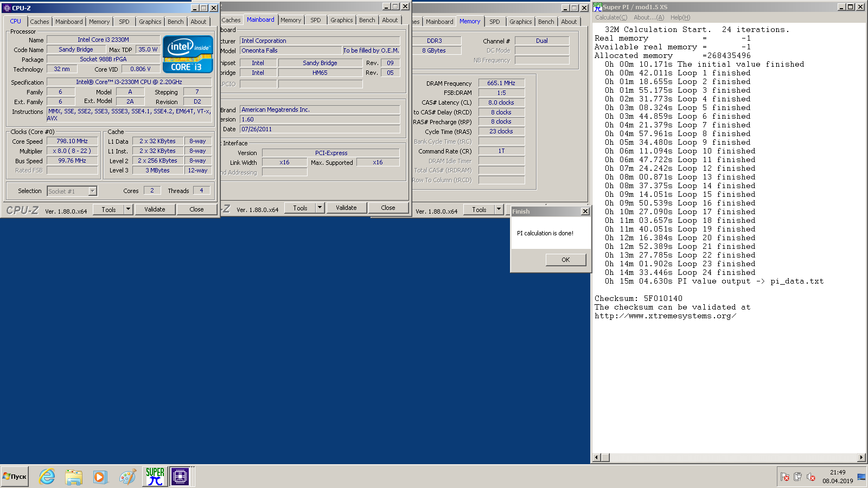Image resolution: width=868 pixels, height=488 pixels.
Task: Click the show desktop icon beside the clock
Action: pos(861,477)
